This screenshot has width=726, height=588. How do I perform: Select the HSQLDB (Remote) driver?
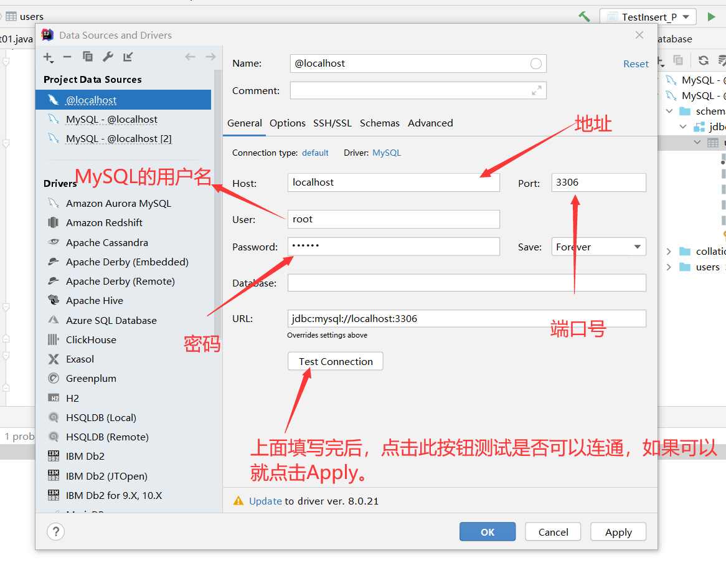(x=107, y=437)
